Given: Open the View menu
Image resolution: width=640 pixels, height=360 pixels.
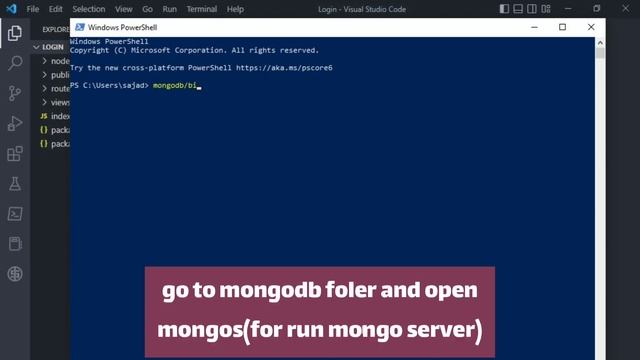Looking at the screenshot, I should pyautogui.click(x=123, y=9).
